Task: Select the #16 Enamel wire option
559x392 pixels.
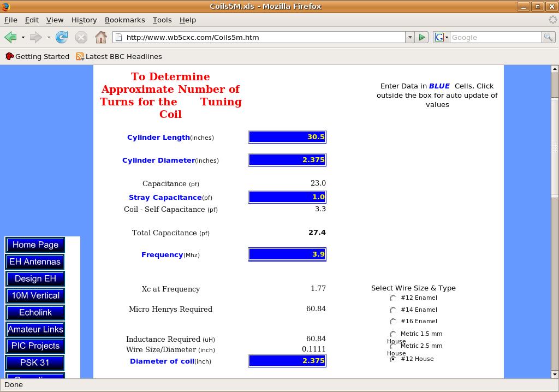Action: pyautogui.click(x=393, y=322)
